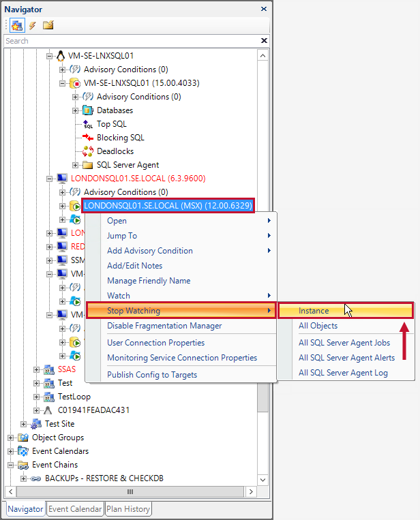Click the lightning bolt toolbar icon

click(32, 25)
